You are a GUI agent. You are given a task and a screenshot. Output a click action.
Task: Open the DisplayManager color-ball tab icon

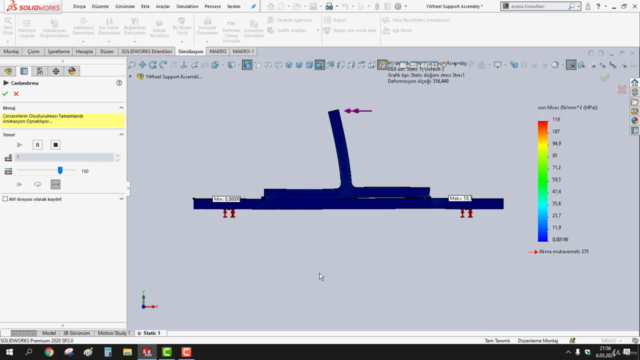tap(72, 71)
